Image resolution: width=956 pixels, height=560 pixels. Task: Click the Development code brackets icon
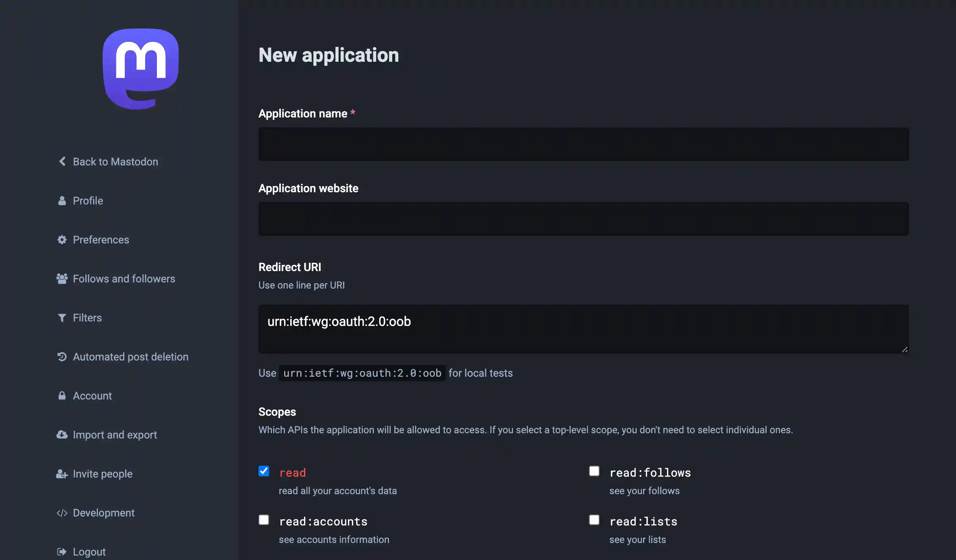[x=62, y=512]
